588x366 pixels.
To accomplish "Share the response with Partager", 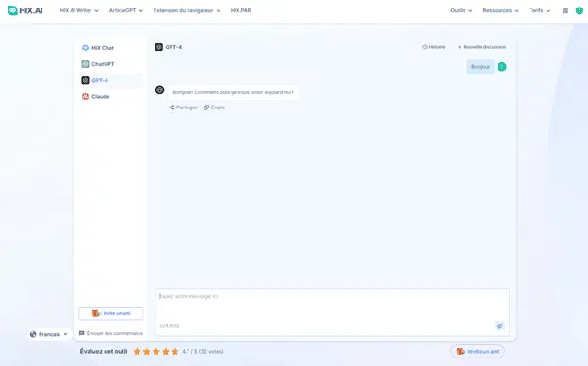I will click(x=183, y=108).
